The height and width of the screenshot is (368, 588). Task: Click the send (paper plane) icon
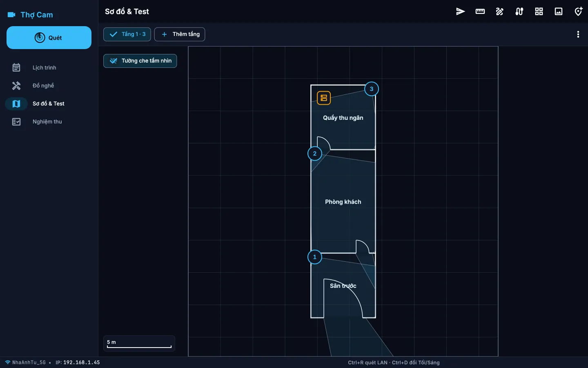[461, 11]
